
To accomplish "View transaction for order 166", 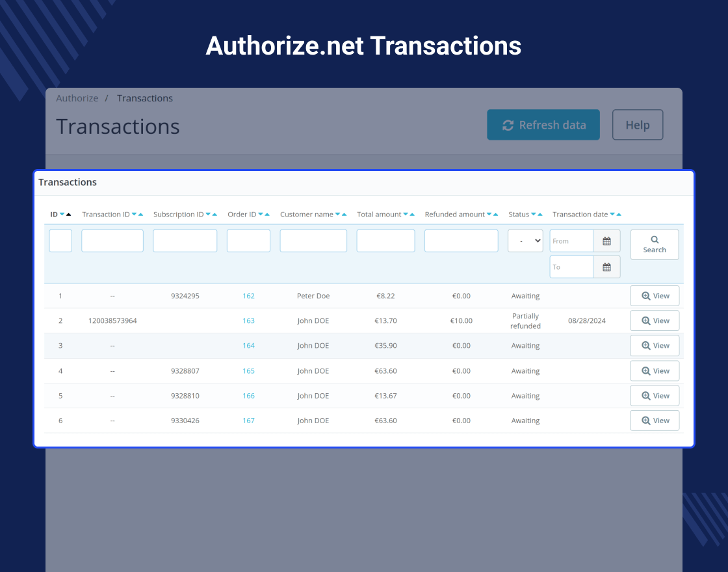I will click(x=654, y=396).
